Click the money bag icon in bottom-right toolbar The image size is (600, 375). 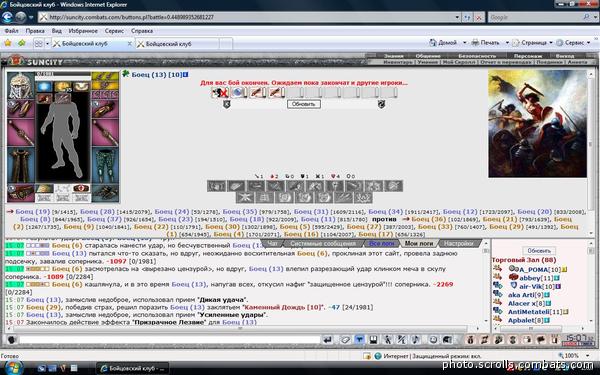(471, 340)
